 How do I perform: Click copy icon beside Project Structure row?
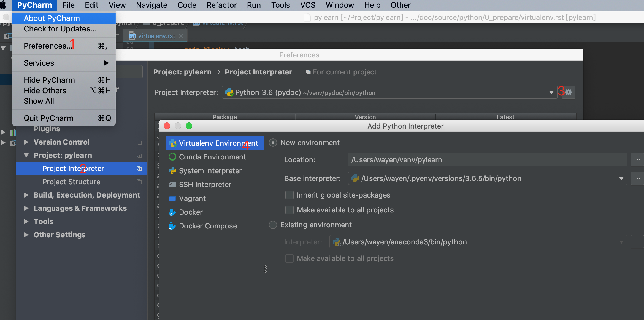pos(139,182)
